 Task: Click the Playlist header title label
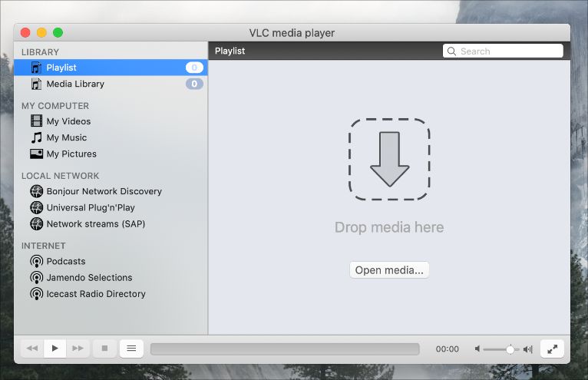pyautogui.click(x=230, y=51)
